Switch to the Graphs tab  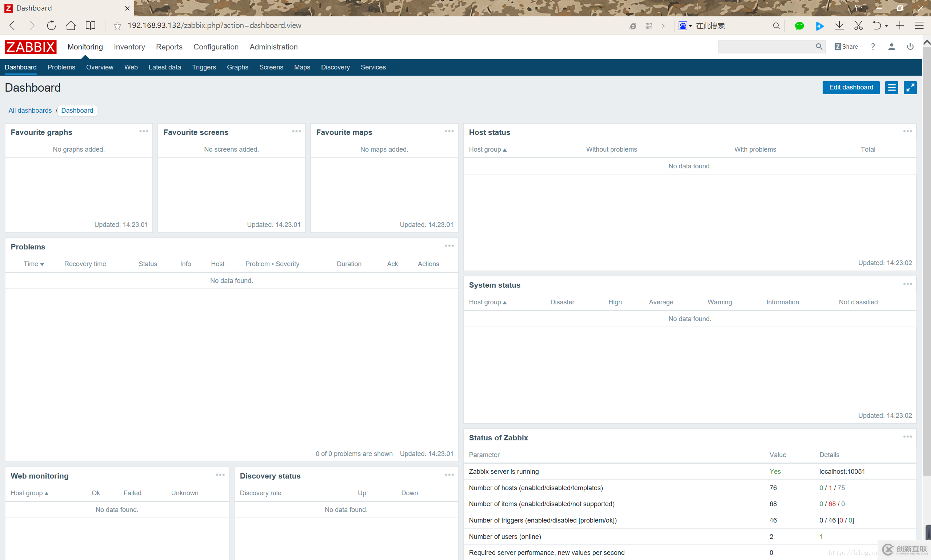click(x=237, y=67)
